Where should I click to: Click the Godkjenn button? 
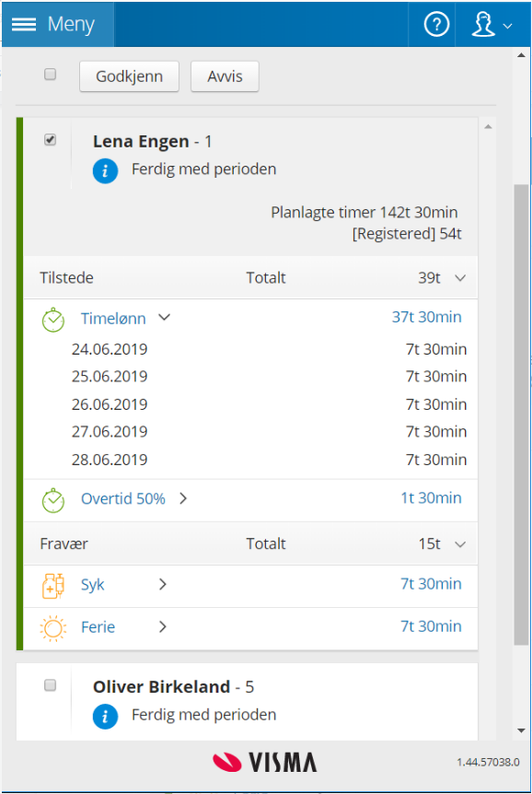[129, 76]
